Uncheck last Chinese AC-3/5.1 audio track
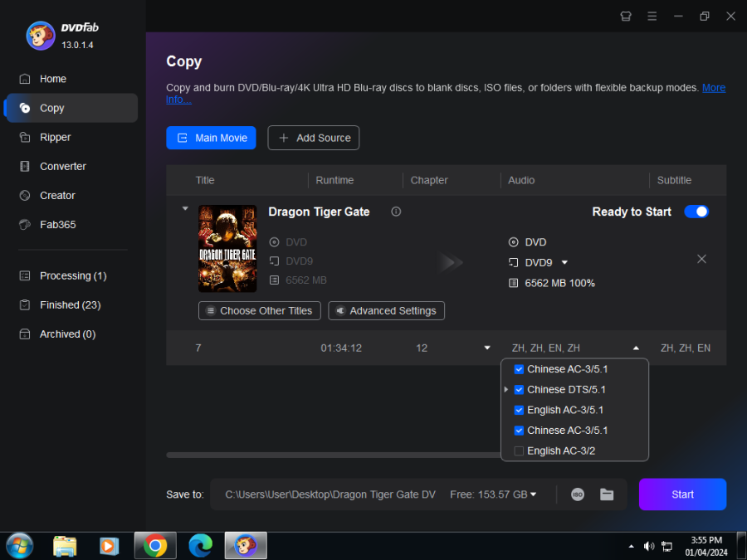 pyautogui.click(x=519, y=431)
